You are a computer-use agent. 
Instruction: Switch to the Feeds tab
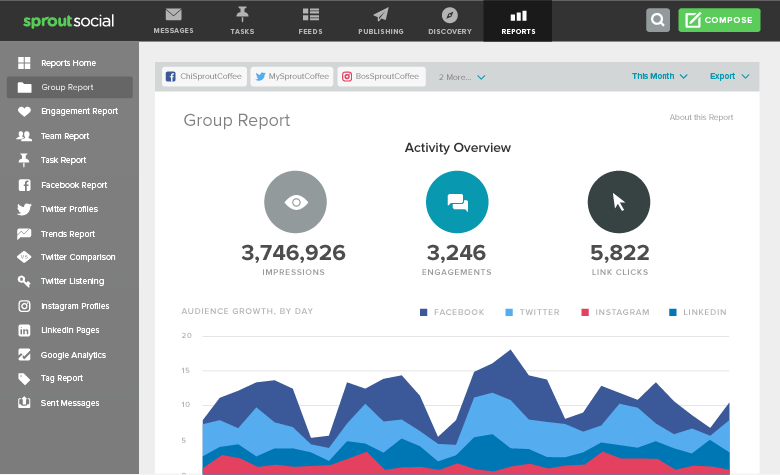pos(311,21)
